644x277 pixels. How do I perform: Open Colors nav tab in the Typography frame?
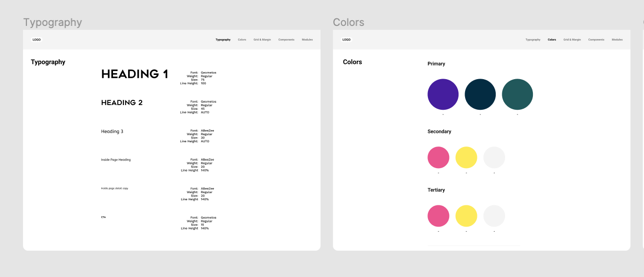242,40
